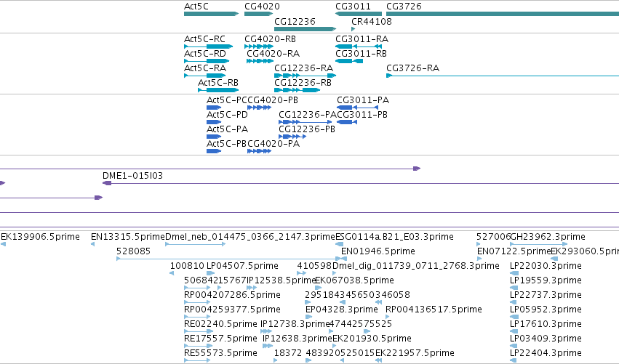The image size is (619, 364).
Task: Select EST IP12538.5prime
Action: (252, 288)
